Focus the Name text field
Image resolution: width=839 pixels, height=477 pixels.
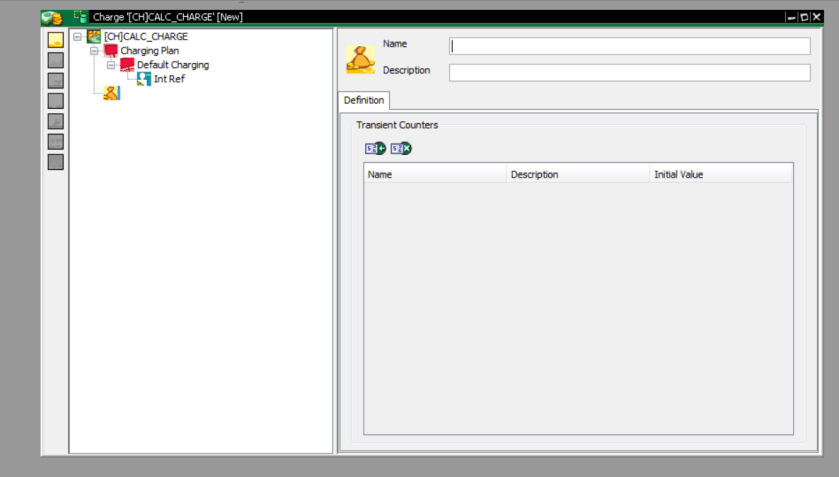tap(630, 46)
